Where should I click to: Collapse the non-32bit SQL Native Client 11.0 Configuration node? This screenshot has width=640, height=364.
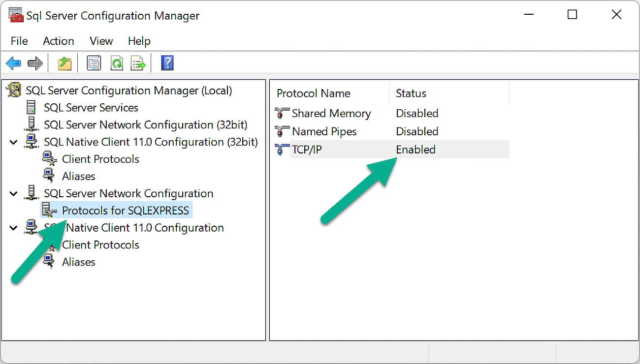pos(13,228)
